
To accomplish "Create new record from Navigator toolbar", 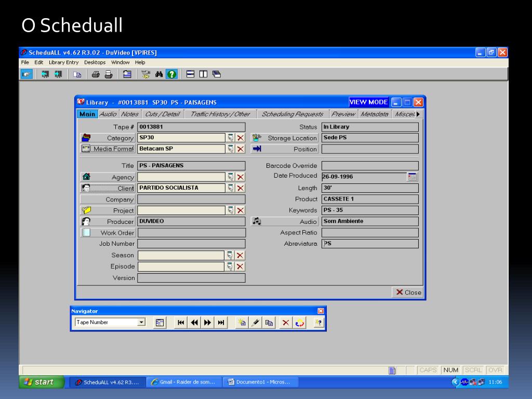I will [x=242, y=323].
